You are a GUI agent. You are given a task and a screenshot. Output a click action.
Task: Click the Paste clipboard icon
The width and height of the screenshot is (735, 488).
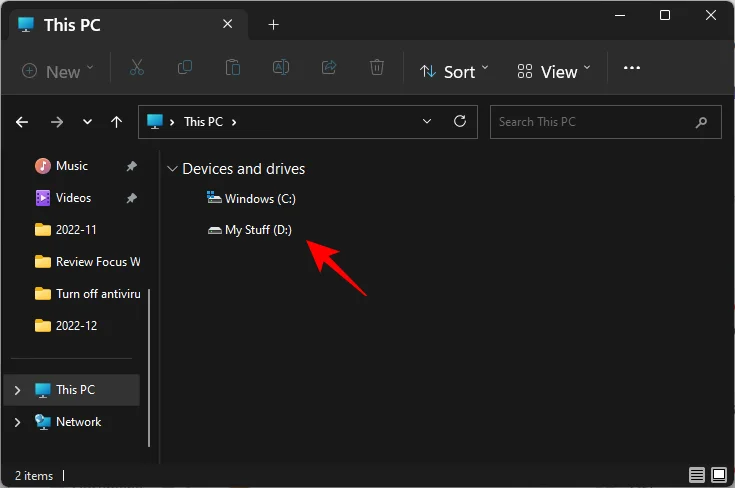pos(232,68)
